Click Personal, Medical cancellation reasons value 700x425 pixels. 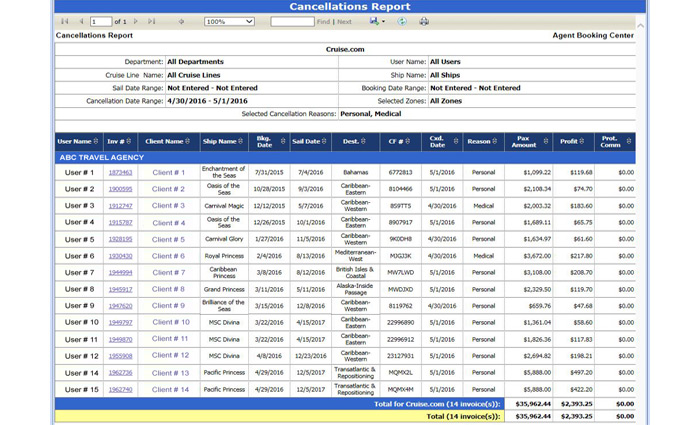point(371,114)
